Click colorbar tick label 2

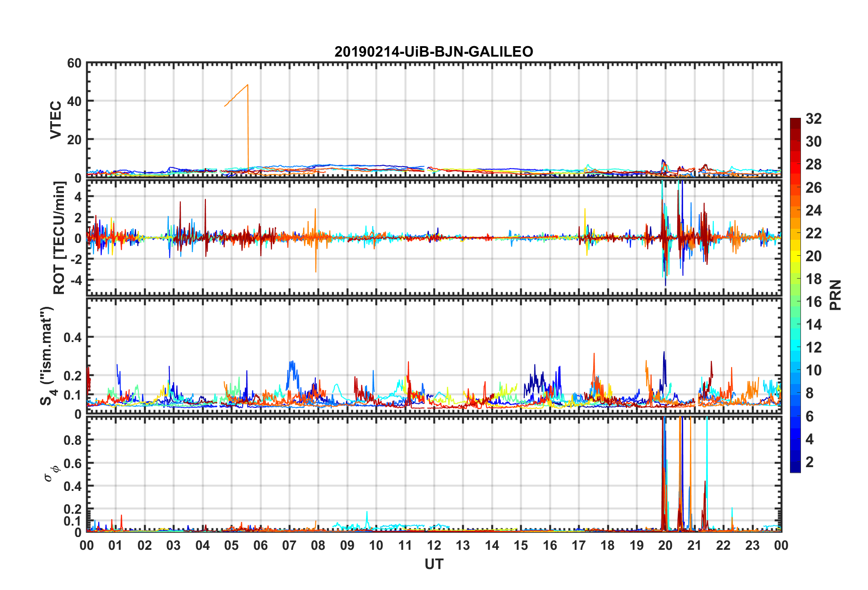tap(809, 462)
